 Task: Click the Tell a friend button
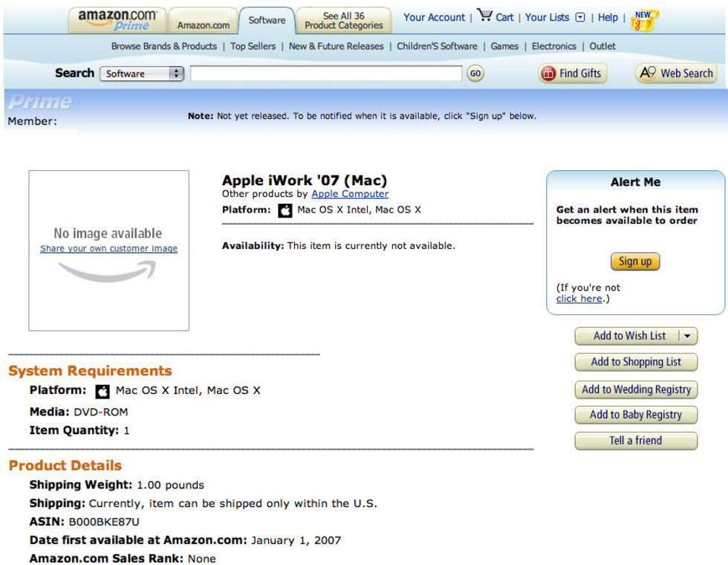[x=636, y=441]
